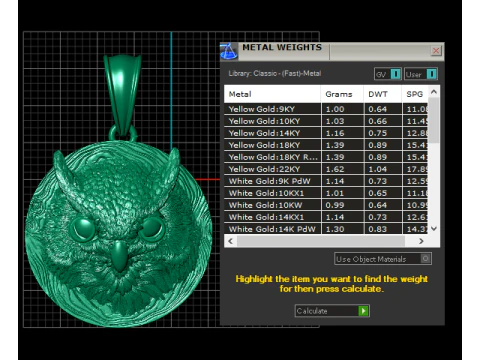Click the 1.62 grams value for 22KY

click(335, 169)
